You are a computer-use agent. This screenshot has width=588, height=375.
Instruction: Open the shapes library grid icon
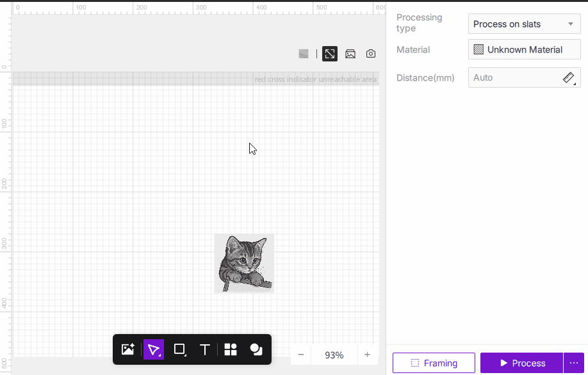231,349
